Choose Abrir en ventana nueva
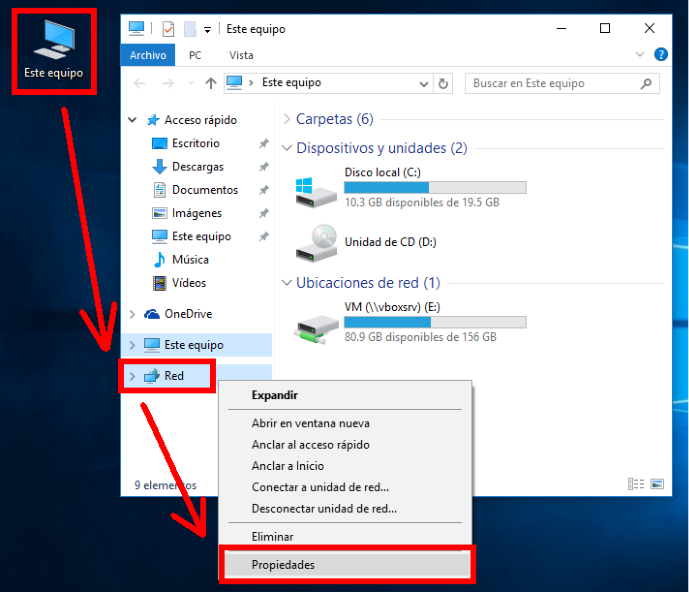This screenshot has height=592, width=689. tap(345, 423)
